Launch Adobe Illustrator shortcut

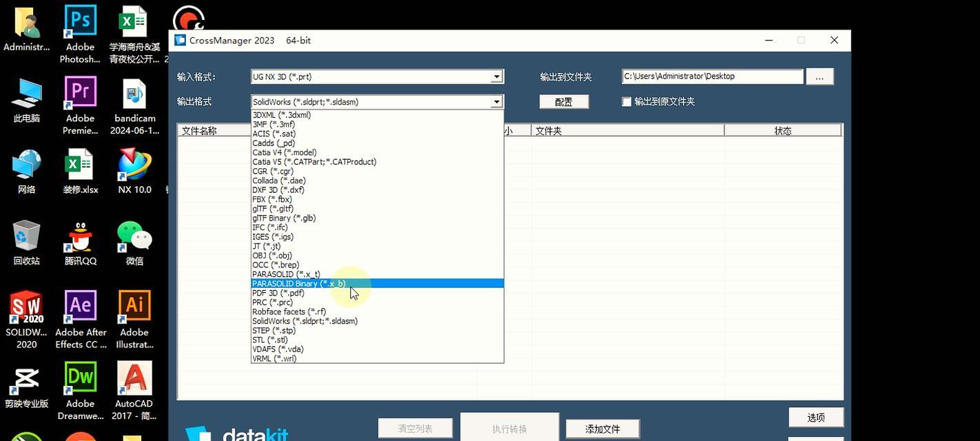(134, 320)
